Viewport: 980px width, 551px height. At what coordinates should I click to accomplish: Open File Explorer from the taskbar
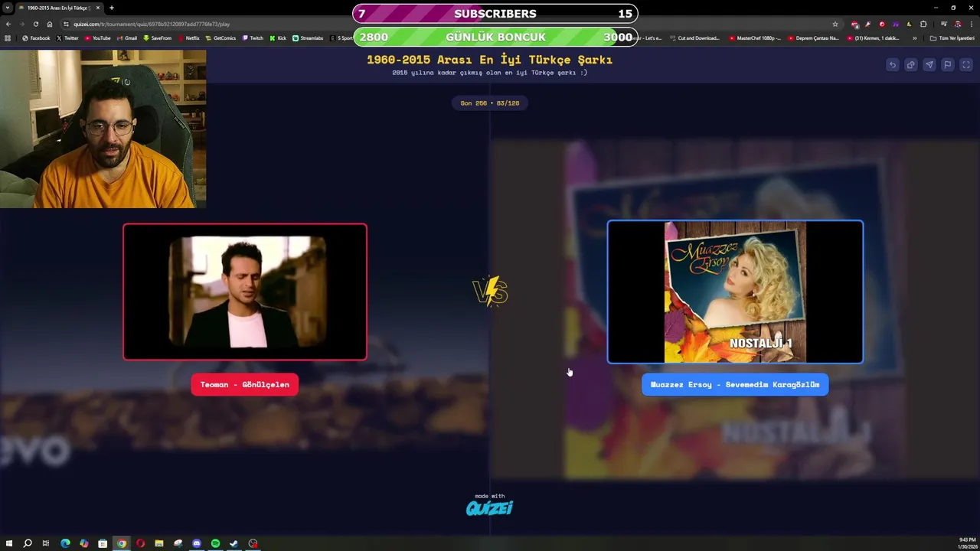pos(158,543)
